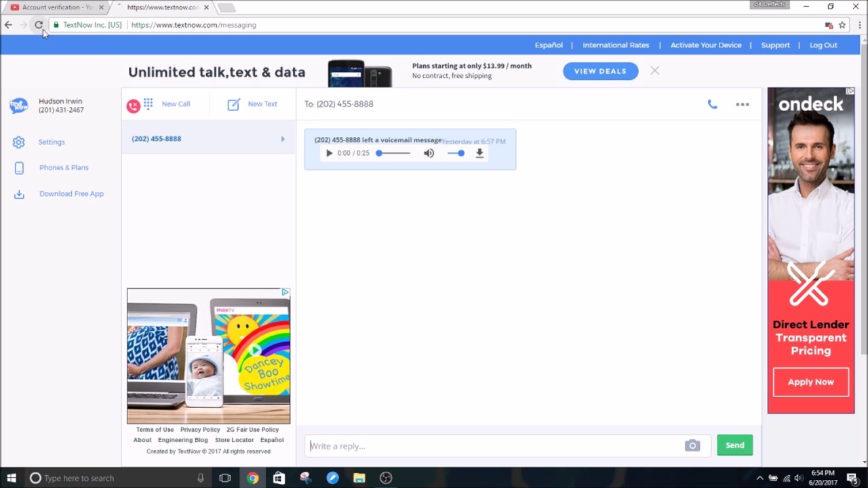Open Activate Your Device link
Viewport: 868px width, 488px height.
click(x=706, y=45)
